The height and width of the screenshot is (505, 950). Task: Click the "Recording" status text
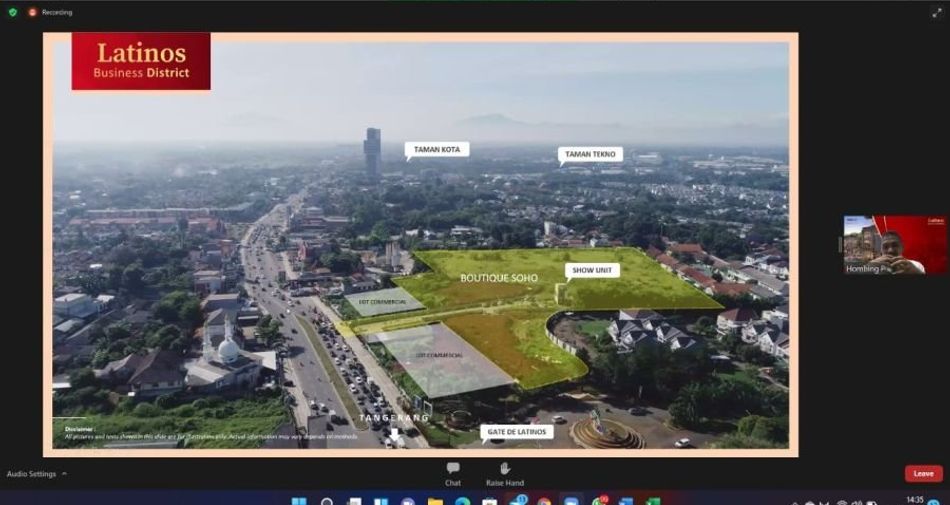click(57, 12)
